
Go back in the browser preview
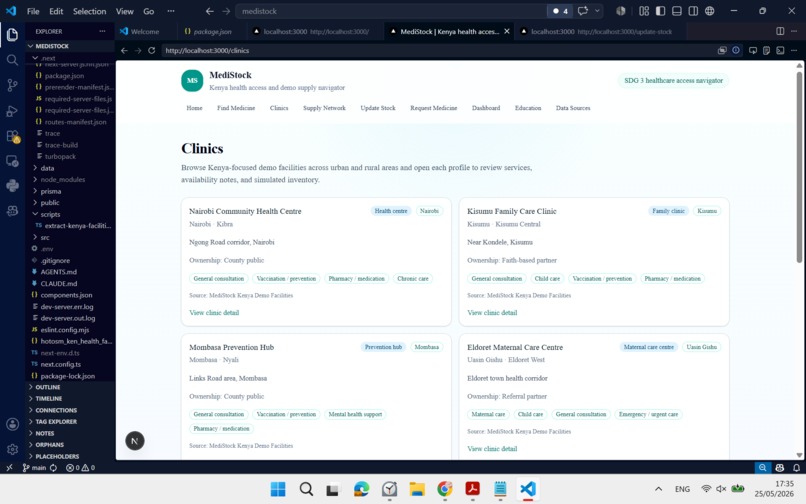tap(124, 50)
